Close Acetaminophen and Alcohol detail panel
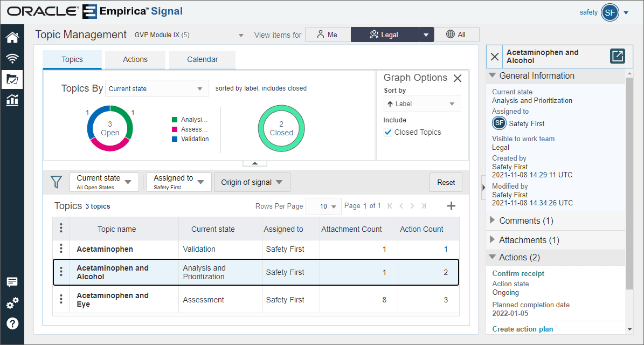 pyautogui.click(x=495, y=57)
